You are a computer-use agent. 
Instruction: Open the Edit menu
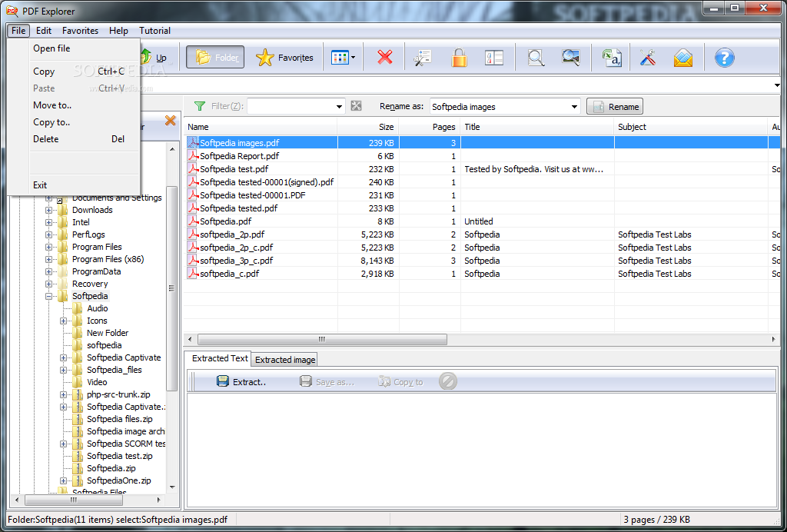pos(44,31)
